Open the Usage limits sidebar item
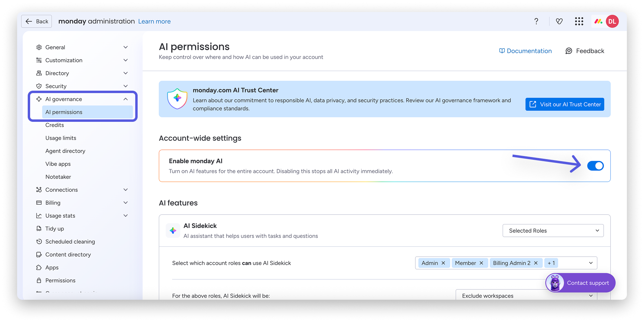 61,138
